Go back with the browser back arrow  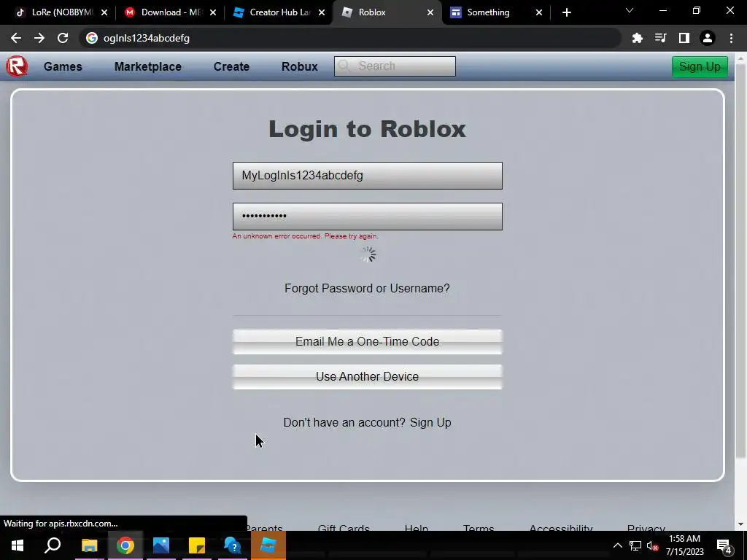click(16, 38)
